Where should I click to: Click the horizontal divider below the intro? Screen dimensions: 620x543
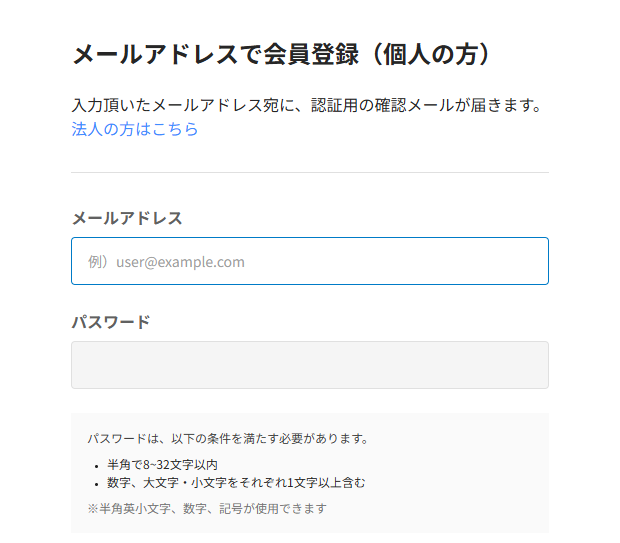pos(309,172)
